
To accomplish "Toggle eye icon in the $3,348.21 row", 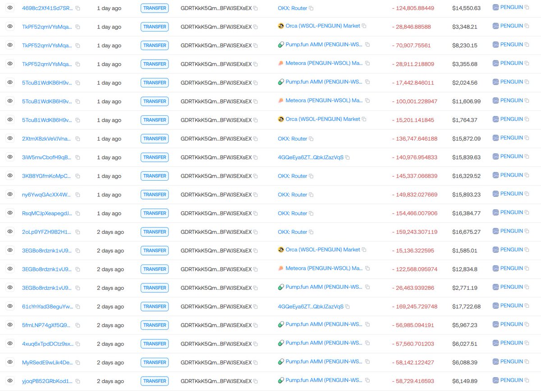I will pyautogui.click(x=9, y=27).
